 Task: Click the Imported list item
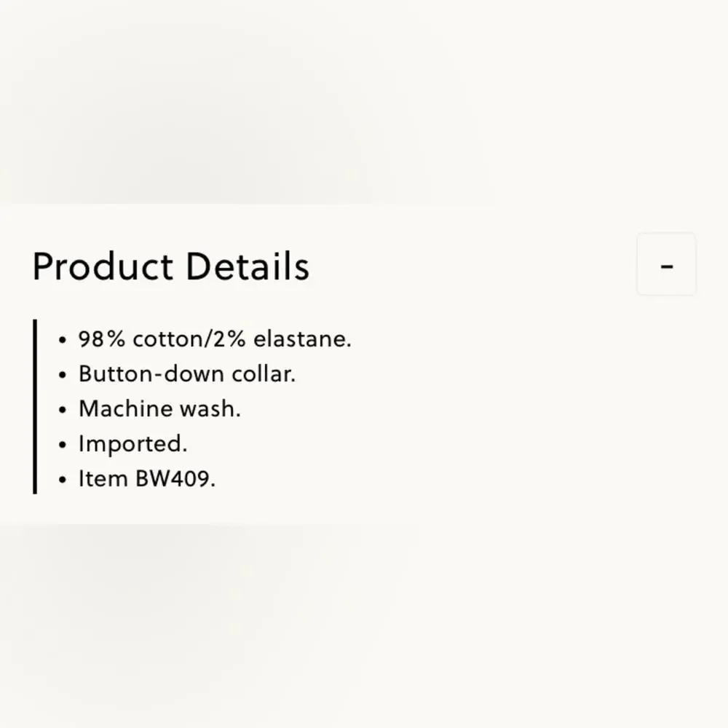[132, 443]
